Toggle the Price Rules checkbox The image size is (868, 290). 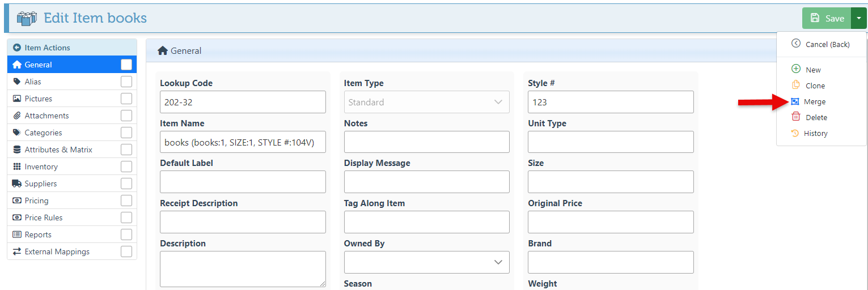[126, 217]
